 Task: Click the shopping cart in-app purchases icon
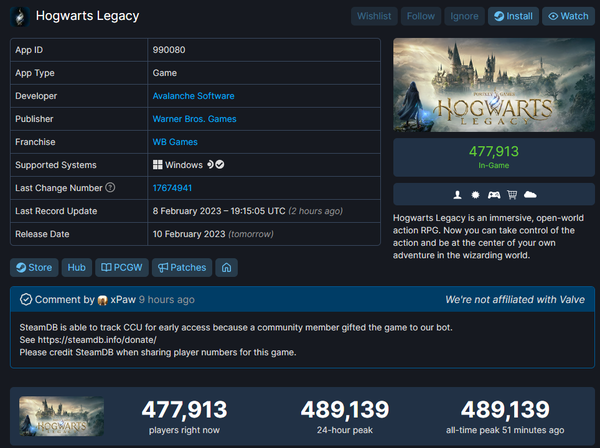coord(512,195)
